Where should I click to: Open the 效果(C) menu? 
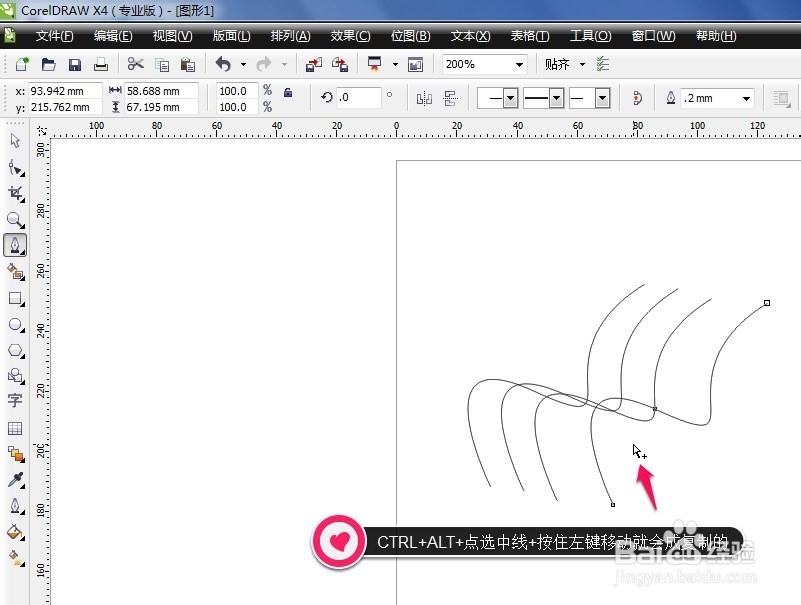350,36
